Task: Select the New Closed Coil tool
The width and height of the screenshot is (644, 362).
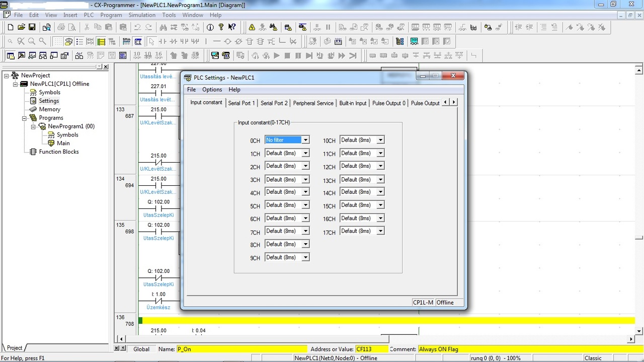Action: click(x=238, y=41)
